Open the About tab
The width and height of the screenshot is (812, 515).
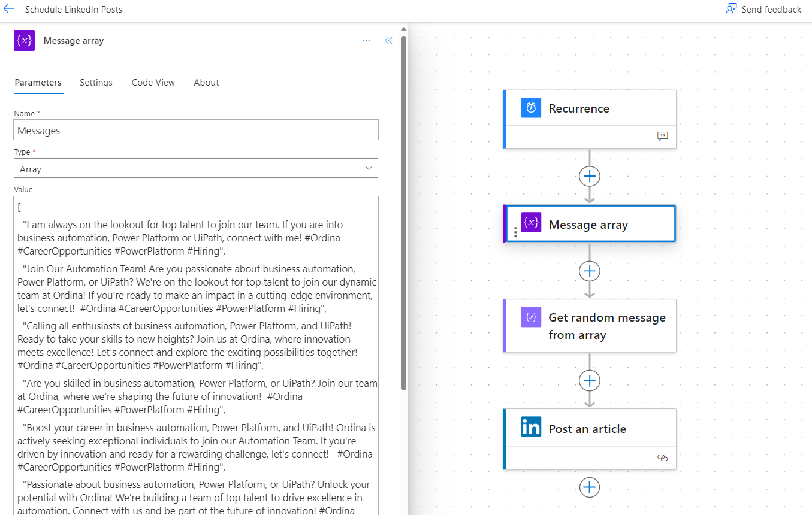coord(206,83)
